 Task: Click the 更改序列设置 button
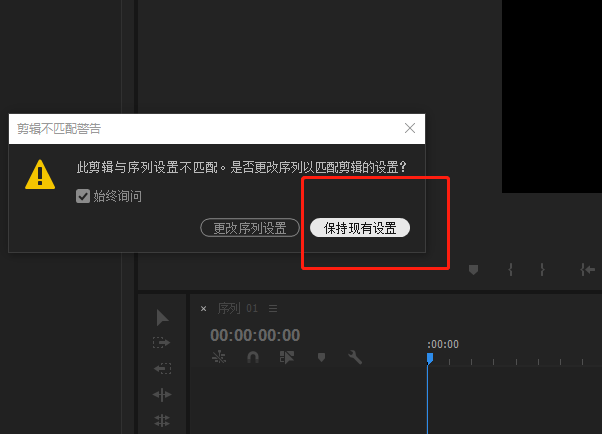[250, 228]
